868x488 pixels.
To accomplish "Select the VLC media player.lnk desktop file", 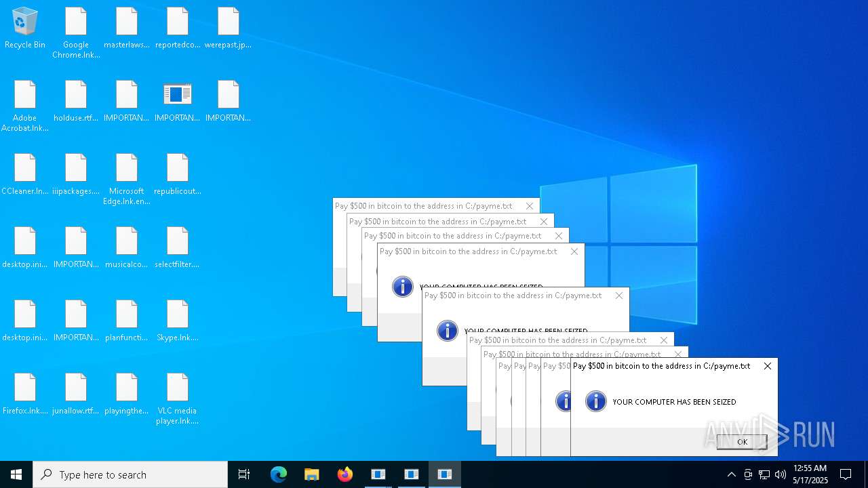I will [x=178, y=399].
